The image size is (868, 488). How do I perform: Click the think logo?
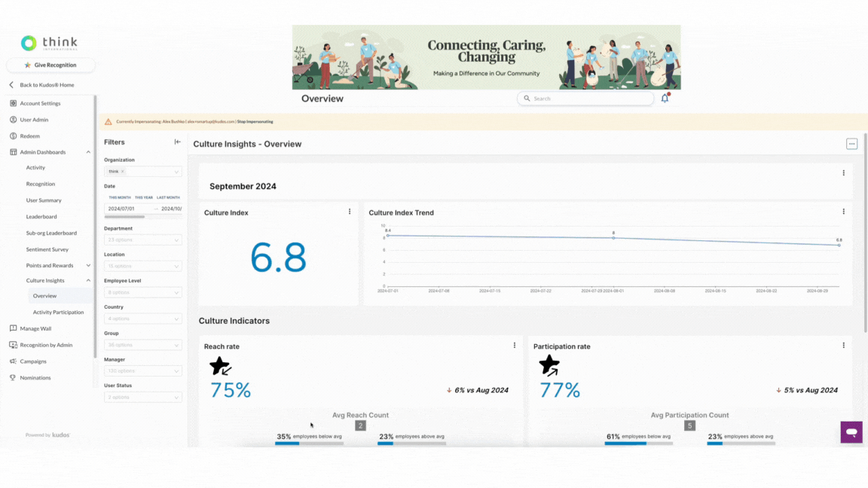(x=49, y=43)
